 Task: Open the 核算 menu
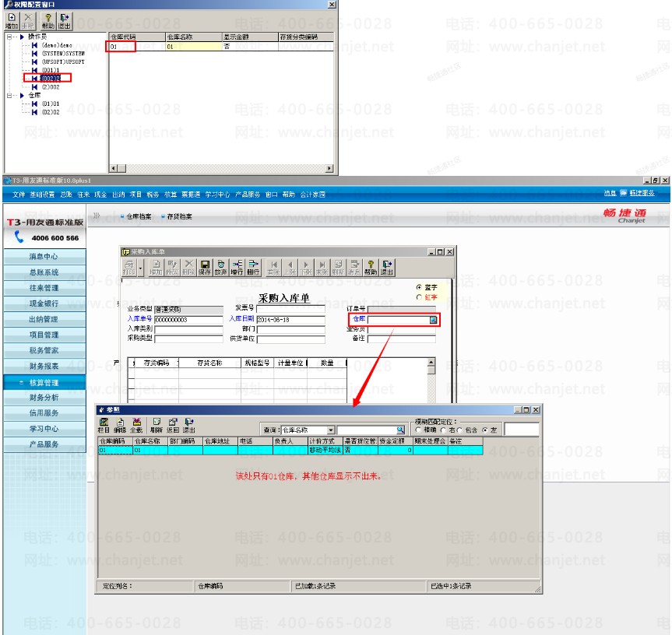point(171,195)
